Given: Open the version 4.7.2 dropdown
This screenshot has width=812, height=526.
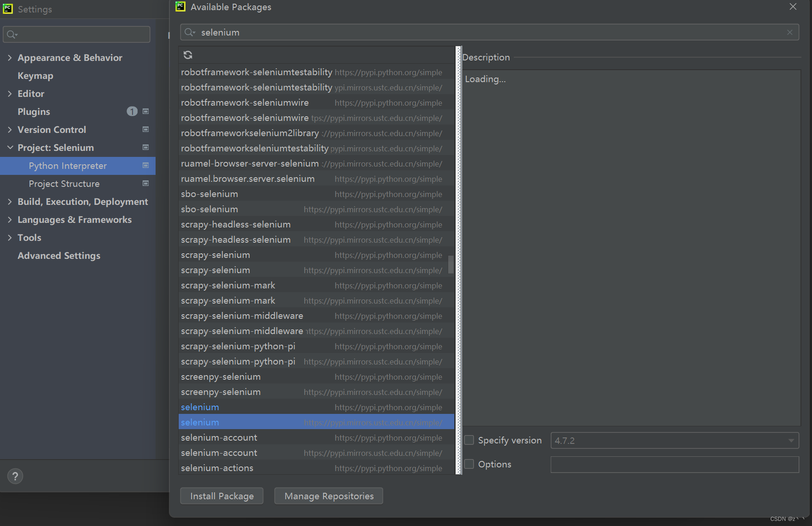Looking at the screenshot, I should coord(675,440).
